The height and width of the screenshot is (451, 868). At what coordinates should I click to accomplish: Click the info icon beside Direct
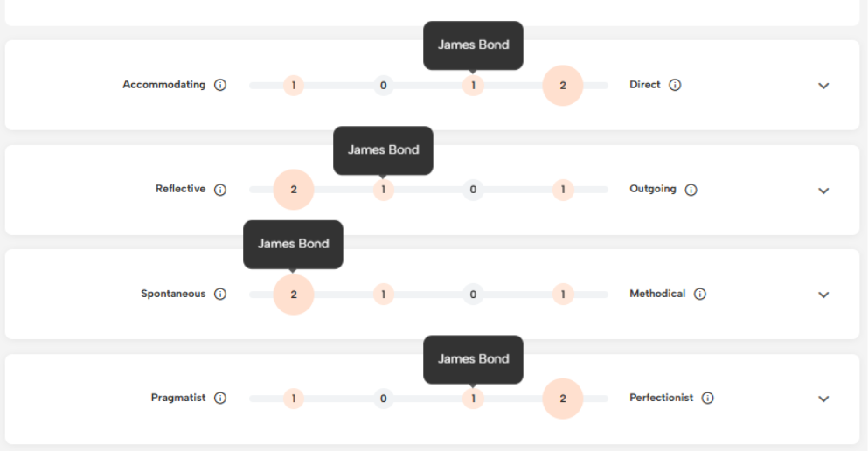675,86
